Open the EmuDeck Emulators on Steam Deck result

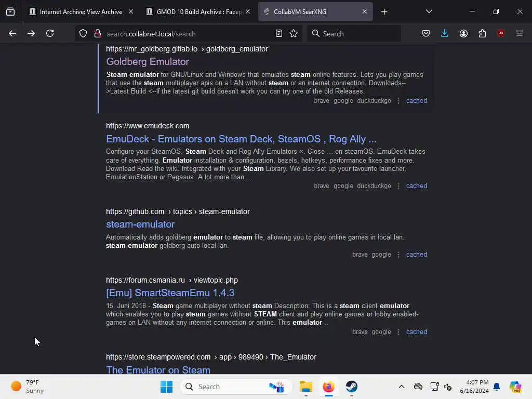241,139
